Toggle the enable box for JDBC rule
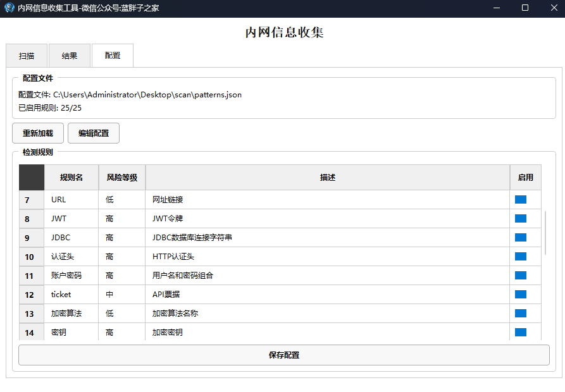This screenshot has height=392, width=565. point(521,238)
